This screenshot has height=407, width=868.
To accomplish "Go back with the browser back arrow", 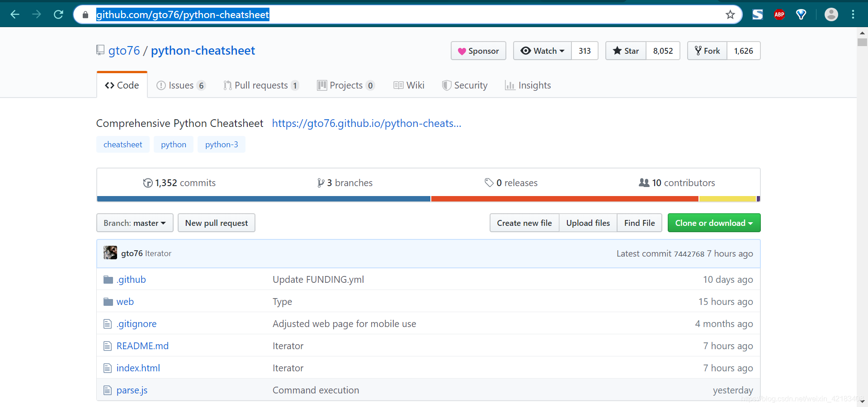I will pyautogui.click(x=15, y=14).
